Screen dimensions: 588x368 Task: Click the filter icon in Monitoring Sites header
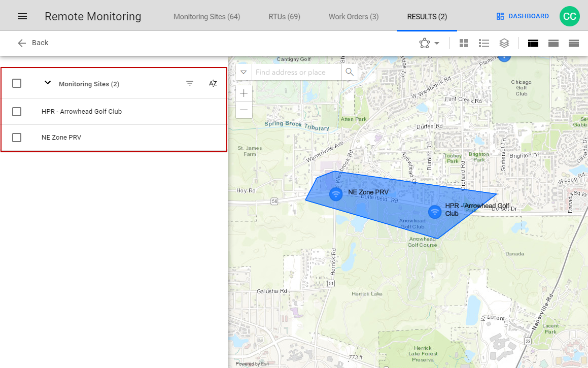190,83
